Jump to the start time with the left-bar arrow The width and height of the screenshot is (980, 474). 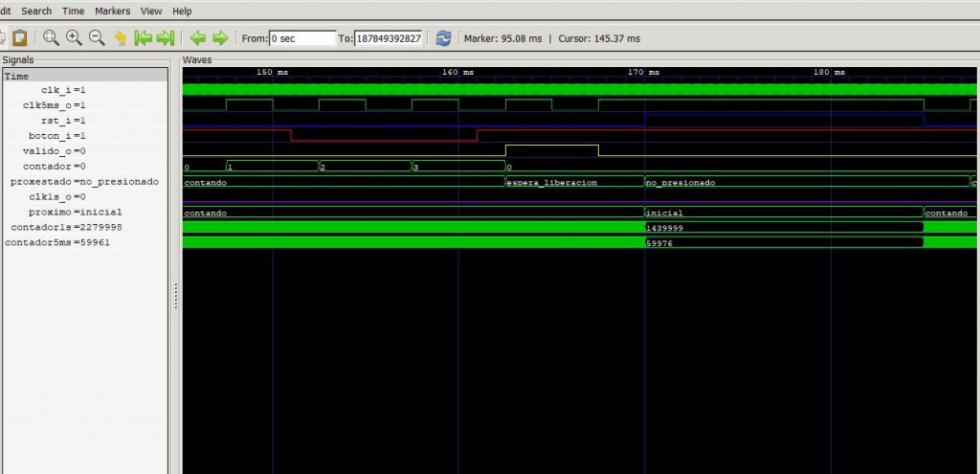(x=143, y=38)
